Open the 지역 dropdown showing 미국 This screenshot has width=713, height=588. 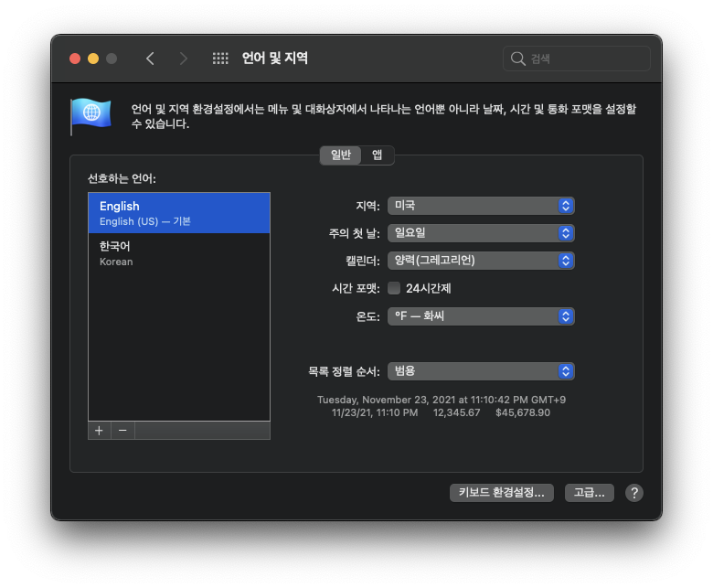click(481, 206)
